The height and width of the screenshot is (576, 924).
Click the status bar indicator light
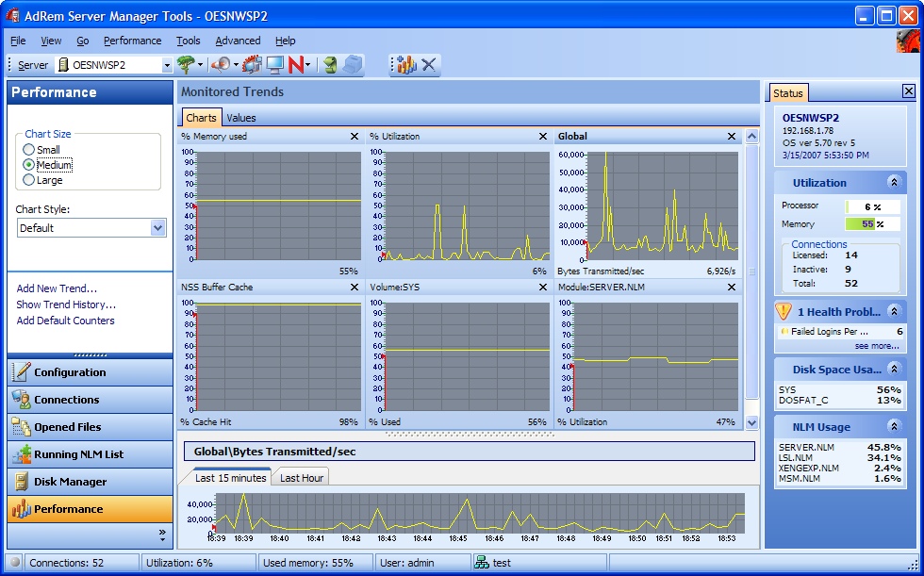(x=15, y=563)
